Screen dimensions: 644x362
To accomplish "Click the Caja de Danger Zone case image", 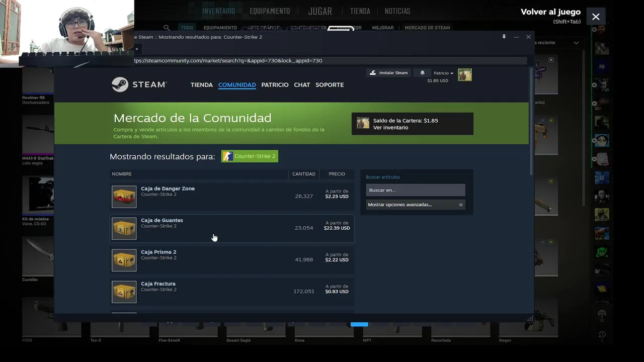I will (x=124, y=197).
